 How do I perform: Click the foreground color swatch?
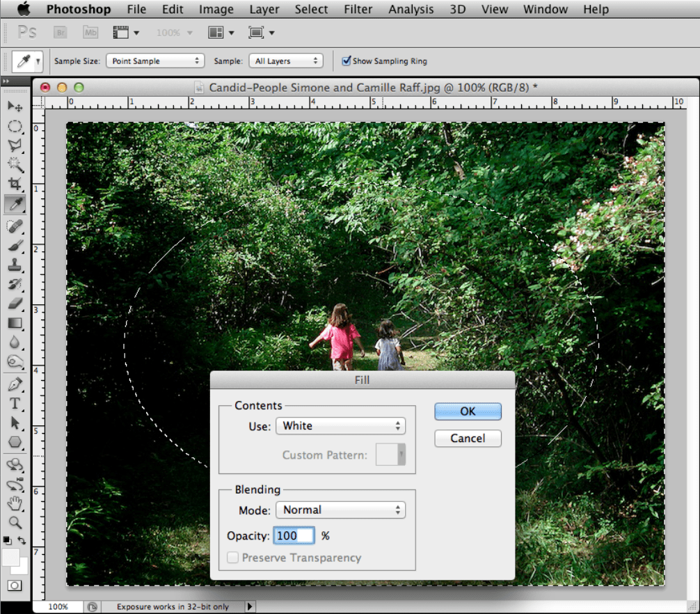coord(11,557)
